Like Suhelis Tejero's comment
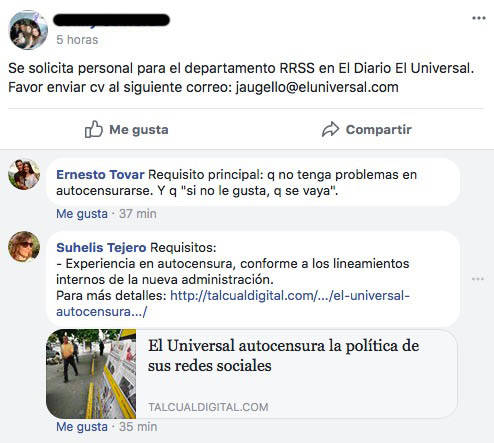The width and height of the screenshot is (494, 443). [82, 427]
